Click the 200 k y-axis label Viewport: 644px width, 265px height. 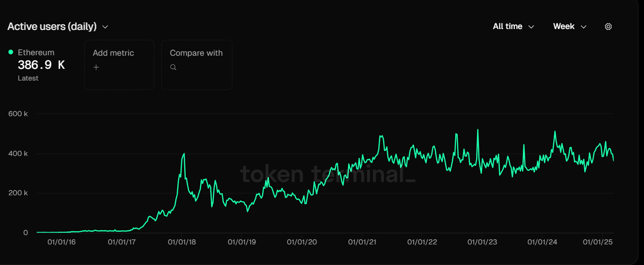coord(18,193)
